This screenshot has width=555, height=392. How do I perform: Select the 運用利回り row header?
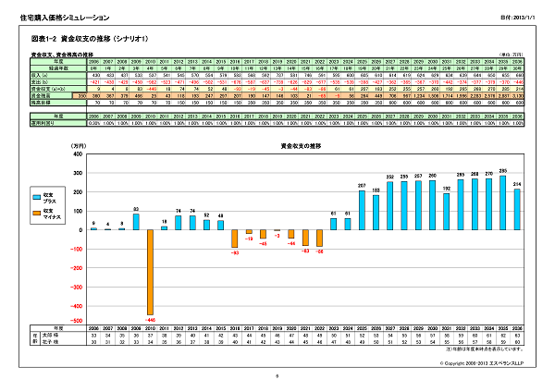tap(58, 123)
